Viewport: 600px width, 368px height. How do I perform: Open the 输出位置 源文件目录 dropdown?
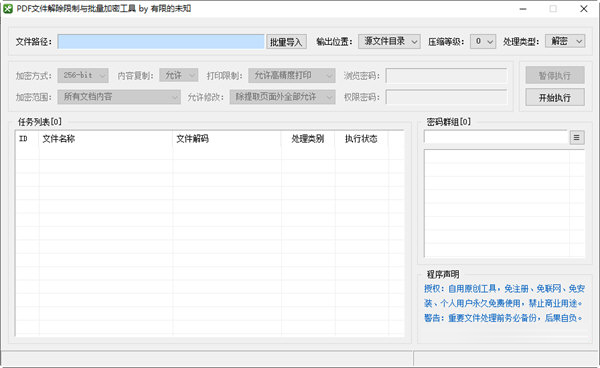pos(389,41)
